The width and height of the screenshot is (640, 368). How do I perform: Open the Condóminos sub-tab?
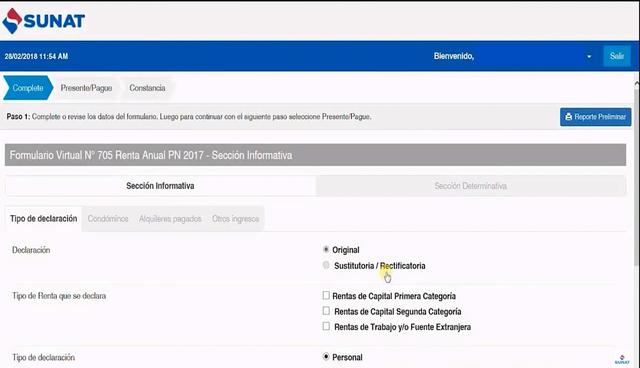[108, 219]
